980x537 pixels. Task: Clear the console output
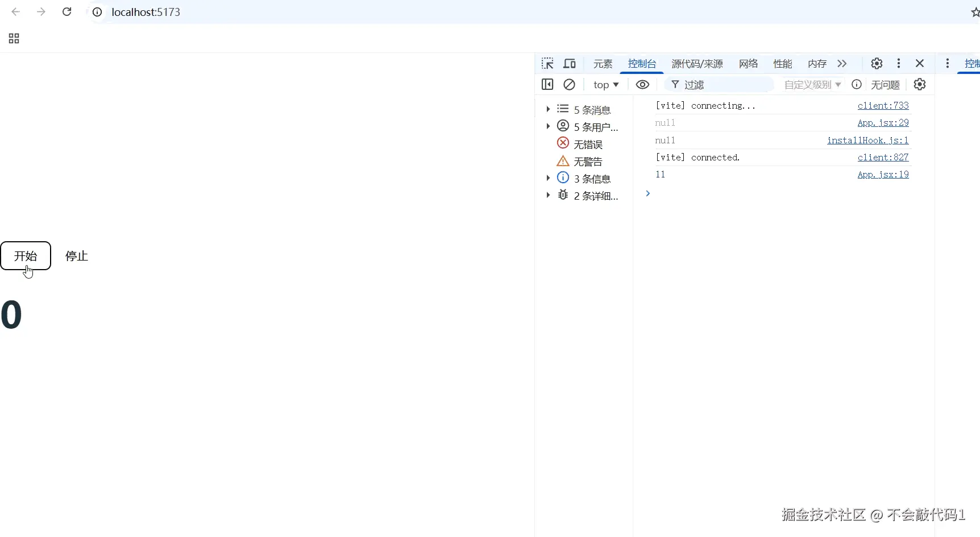click(569, 84)
